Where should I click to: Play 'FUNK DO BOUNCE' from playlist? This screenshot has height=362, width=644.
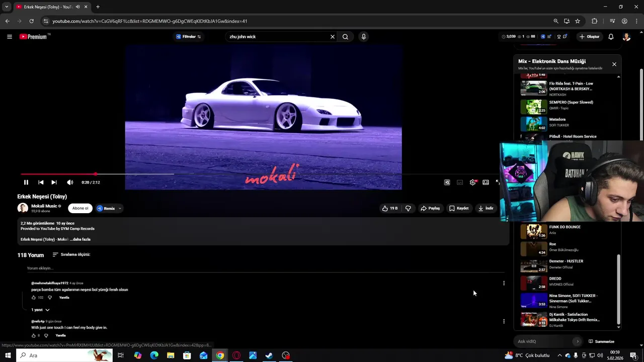[x=569, y=231]
